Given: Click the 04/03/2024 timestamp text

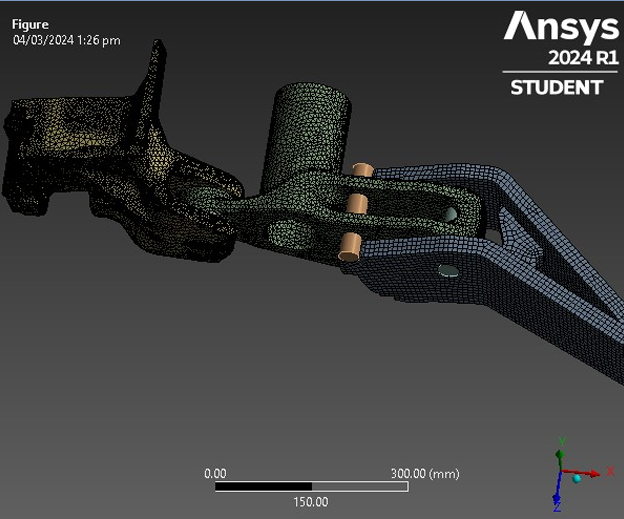Looking at the screenshot, I should point(66,40).
